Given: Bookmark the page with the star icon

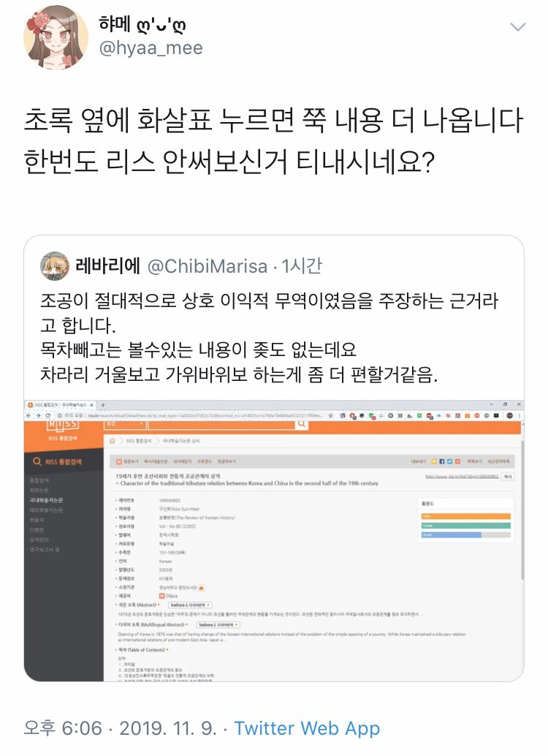Looking at the screenshot, I should (x=331, y=415).
